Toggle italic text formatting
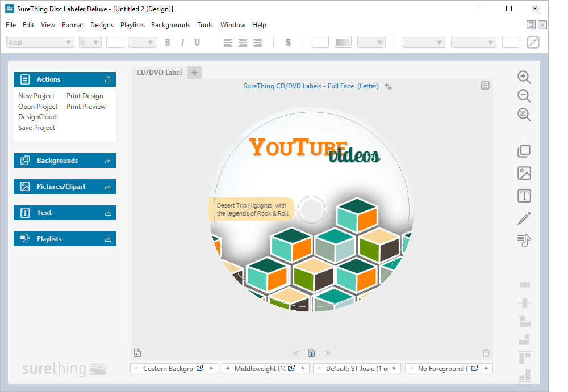This screenshot has height=392, width=568. tap(182, 42)
